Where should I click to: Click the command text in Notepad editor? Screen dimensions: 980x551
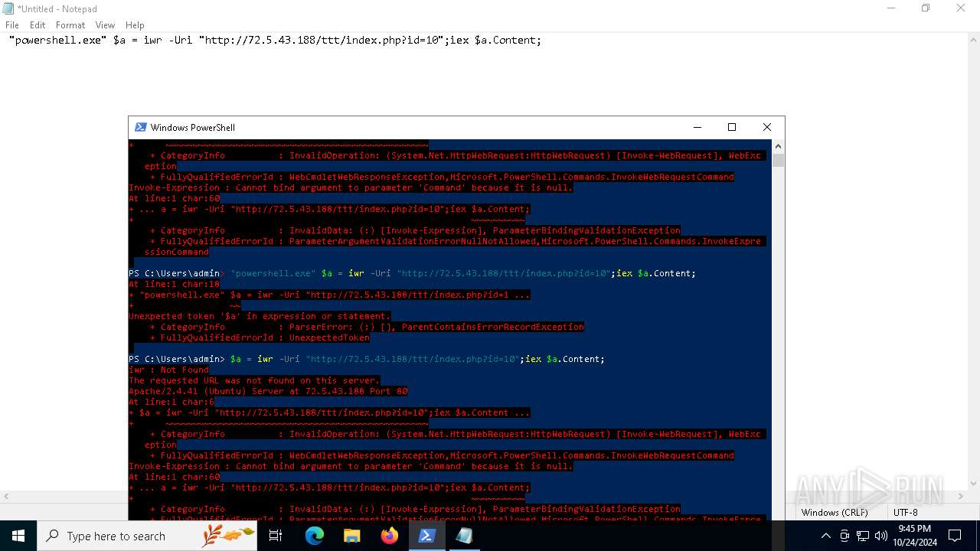click(x=275, y=40)
